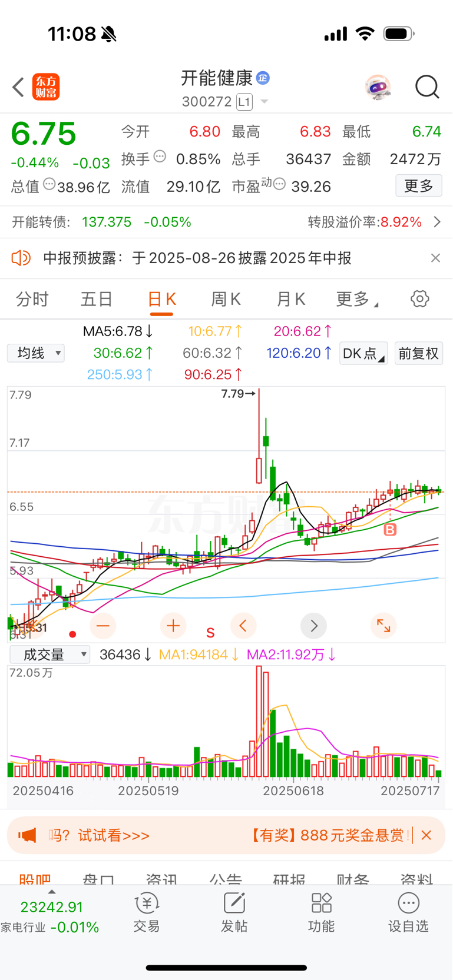Viewport: 453px width, 980px height.
Task: Zoom out chart with minus button
Action: point(102,626)
